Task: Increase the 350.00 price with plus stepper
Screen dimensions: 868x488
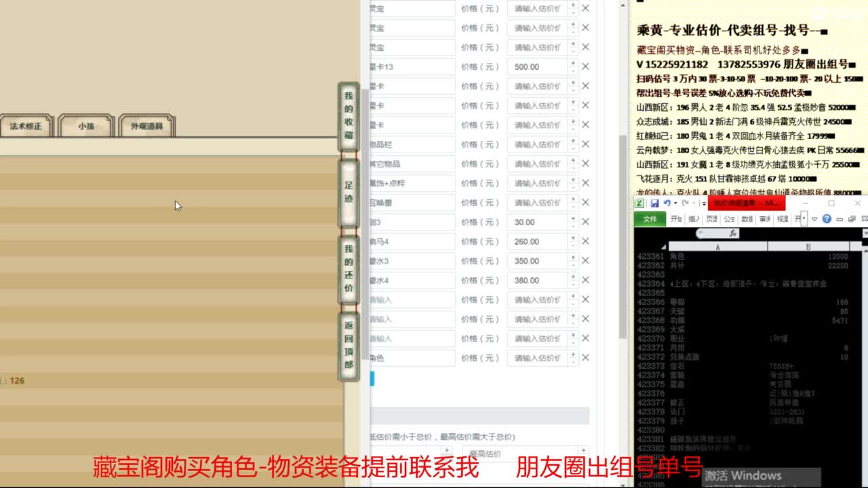Action: 573,257
